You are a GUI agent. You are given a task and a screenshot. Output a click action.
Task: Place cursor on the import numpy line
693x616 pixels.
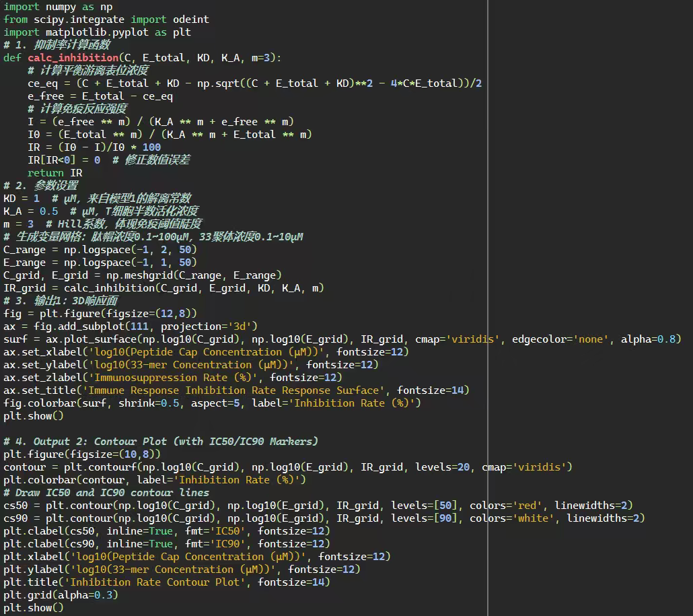point(58,7)
